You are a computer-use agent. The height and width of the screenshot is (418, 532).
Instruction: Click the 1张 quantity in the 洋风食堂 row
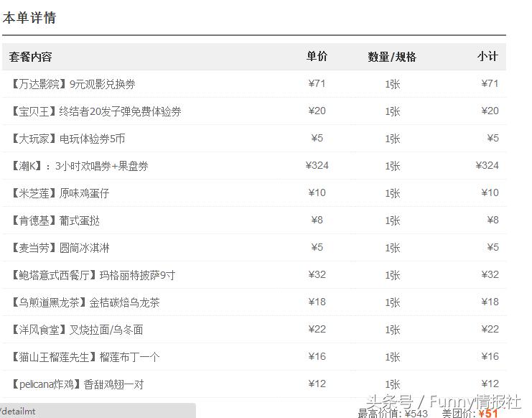point(393,330)
